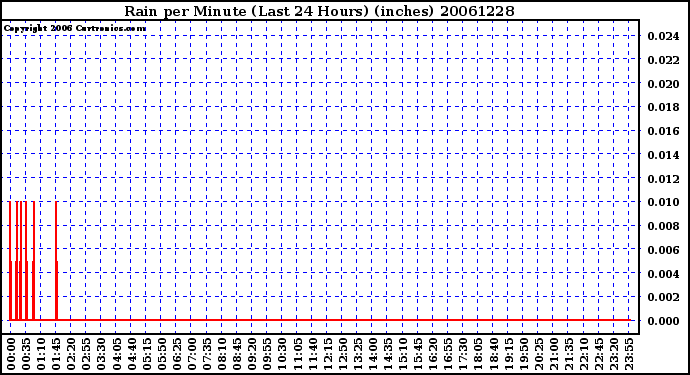This screenshot has width=690, height=375.
Task: Select the 0.014 y-axis label
Action: pos(663,155)
